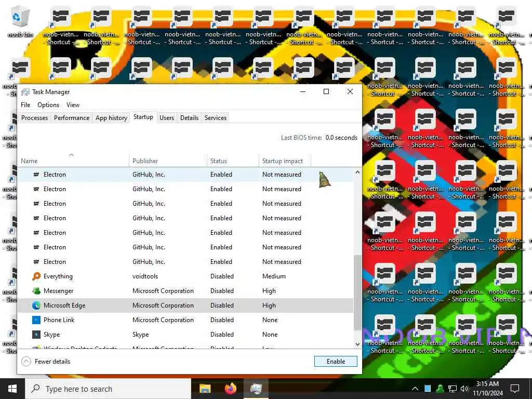The height and width of the screenshot is (399, 532).
Task: Click the Messenger icon in startup list
Action: 36,291
